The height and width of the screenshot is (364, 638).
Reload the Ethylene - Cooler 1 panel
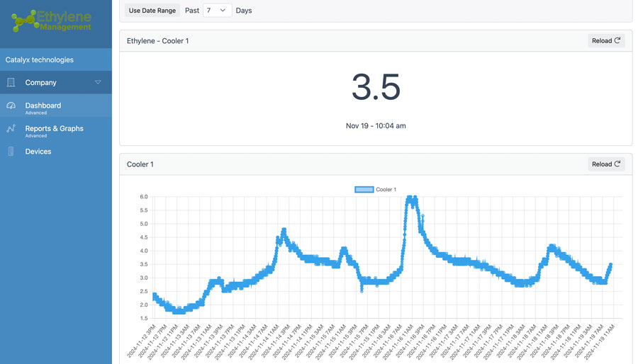click(x=606, y=40)
